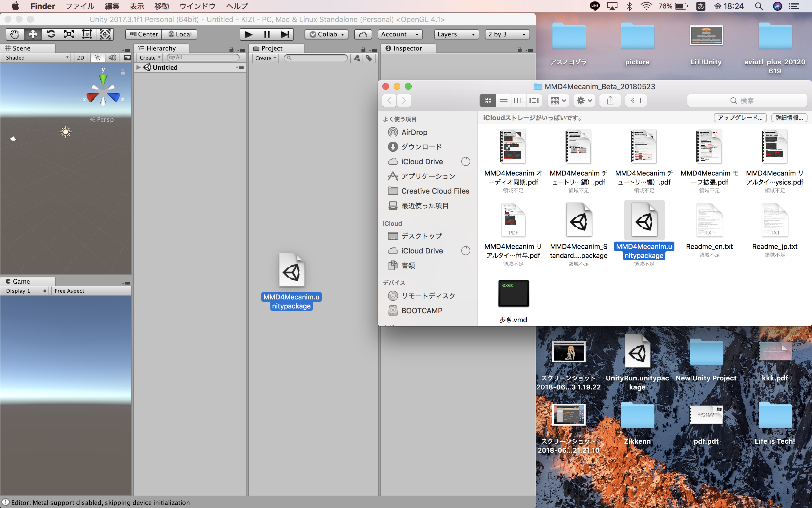The image size is (812, 508).
Task: Click the Step frame button in Unity
Action: [285, 34]
